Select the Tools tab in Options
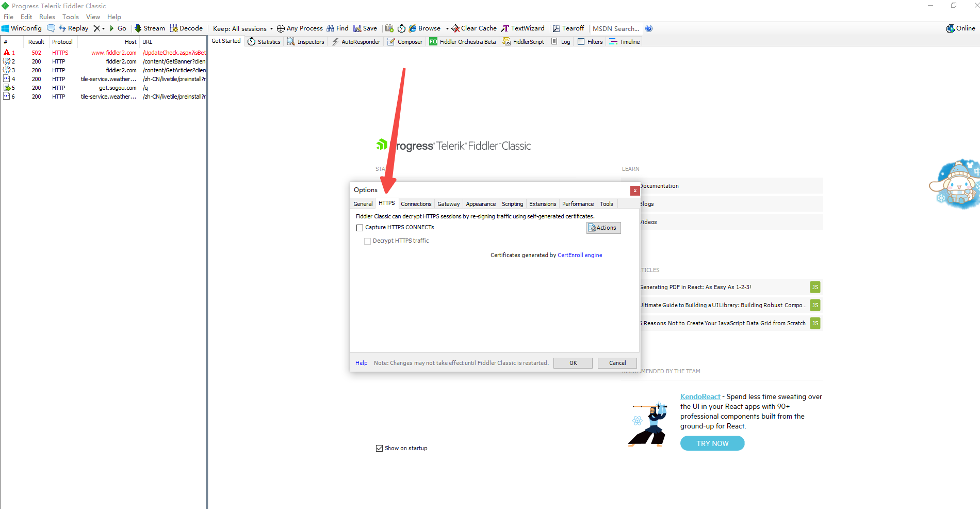This screenshot has width=980, height=509. point(607,204)
